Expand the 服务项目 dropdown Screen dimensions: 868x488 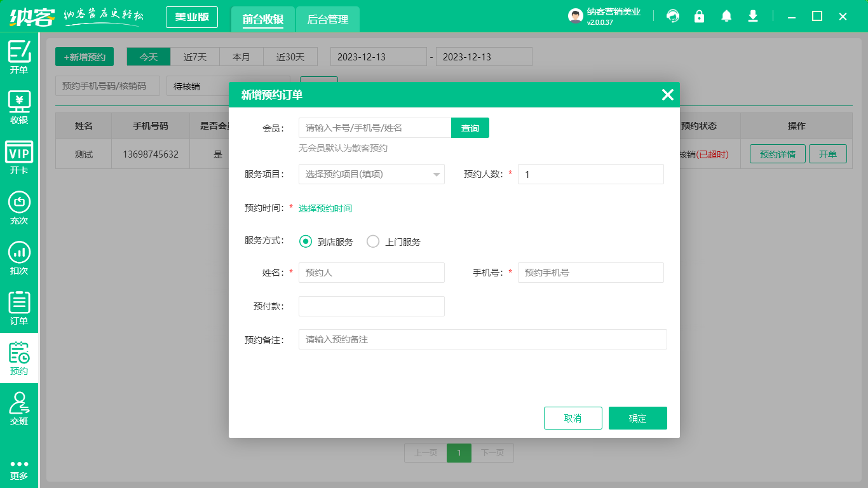pos(371,174)
